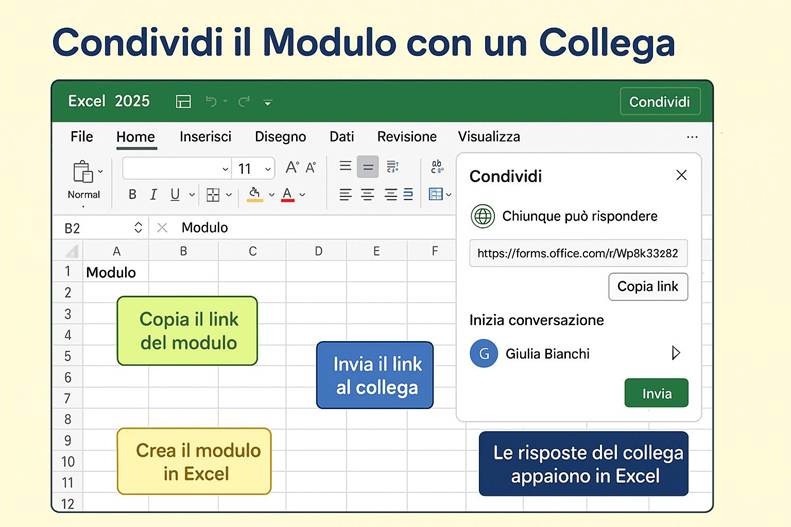Select row 8 header
Screen dimensions: 791x527
pyautogui.click(x=68, y=419)
